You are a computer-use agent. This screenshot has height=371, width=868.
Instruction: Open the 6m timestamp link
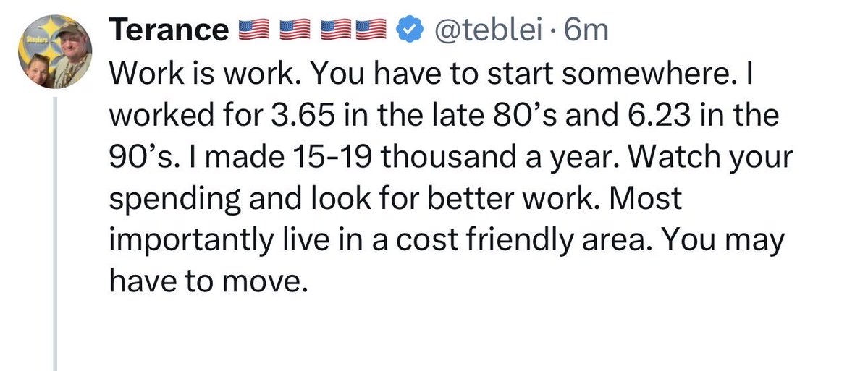pos(586,31)
